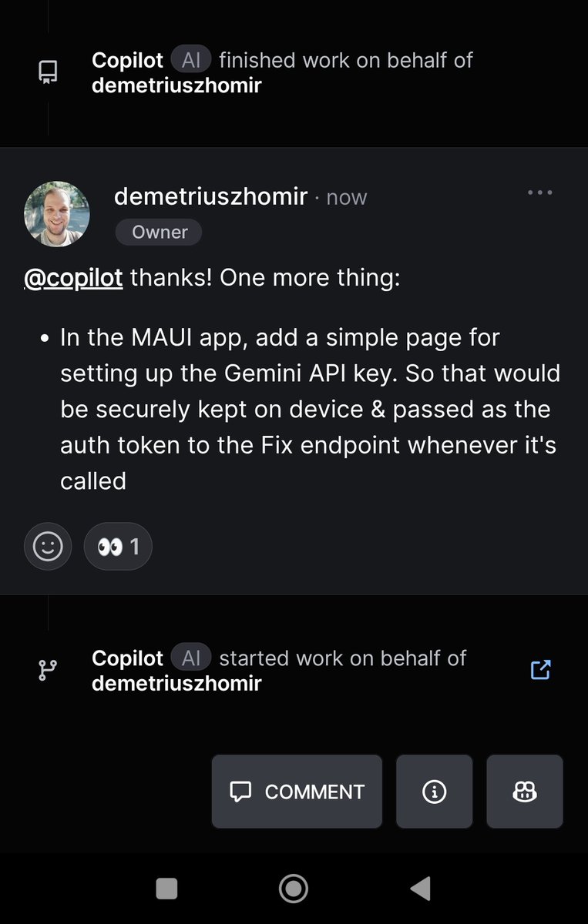
Task: Tap the info circle button
Action: pyautogui.click(x=434, y=792)
